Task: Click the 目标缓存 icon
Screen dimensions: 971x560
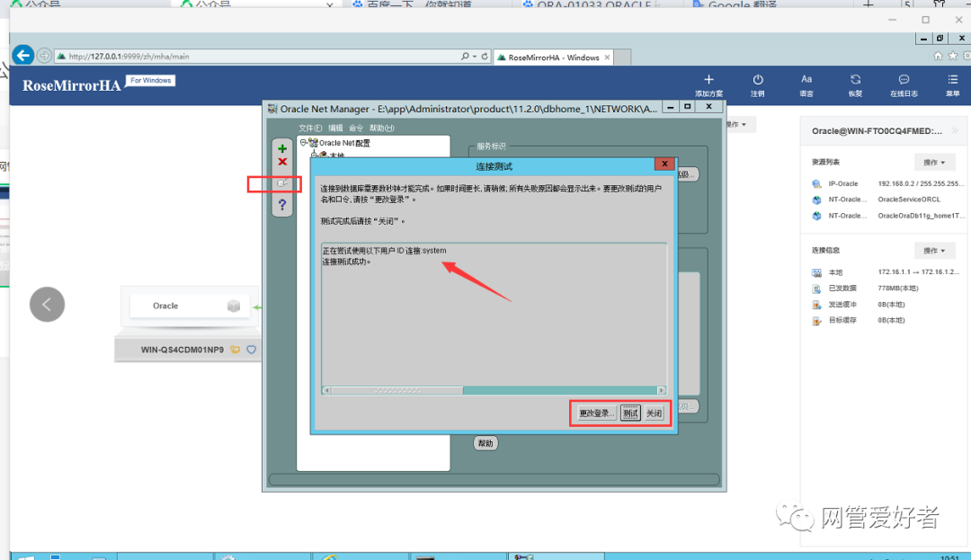Action: [816, 321]
